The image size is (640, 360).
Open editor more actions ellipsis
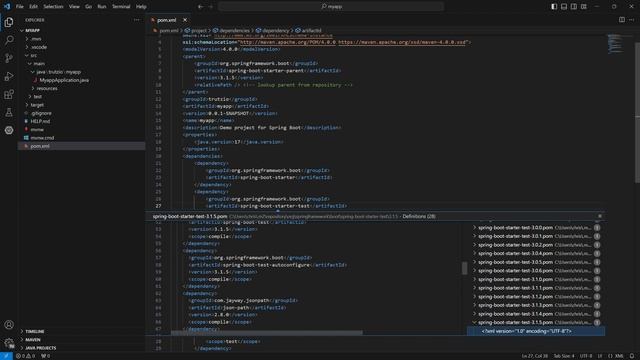point(631,20)
